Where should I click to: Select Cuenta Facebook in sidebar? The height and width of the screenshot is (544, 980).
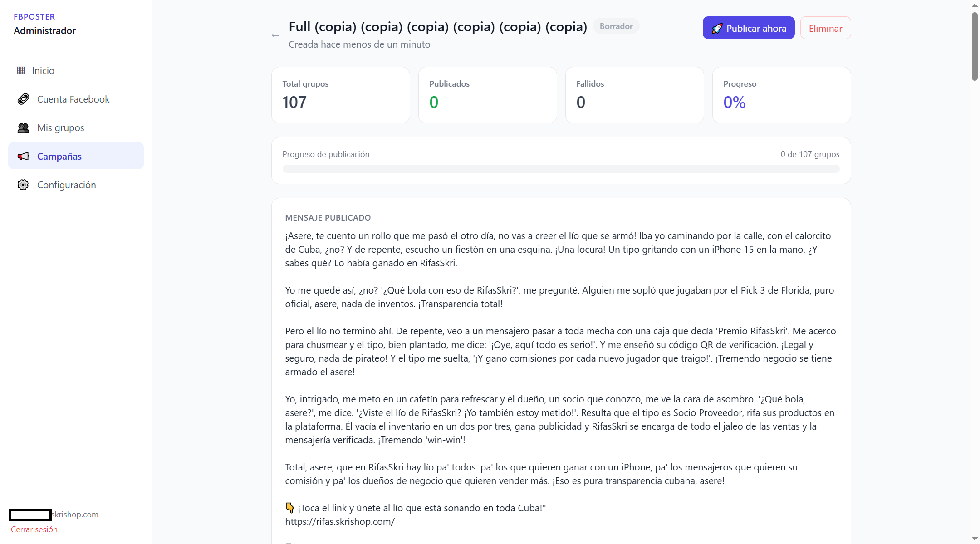click(x=76, y=99)
